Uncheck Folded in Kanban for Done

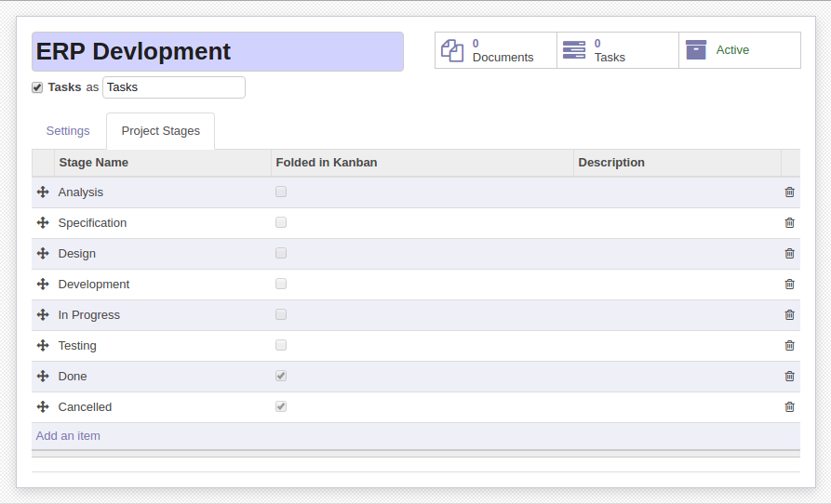coord(281,376)
